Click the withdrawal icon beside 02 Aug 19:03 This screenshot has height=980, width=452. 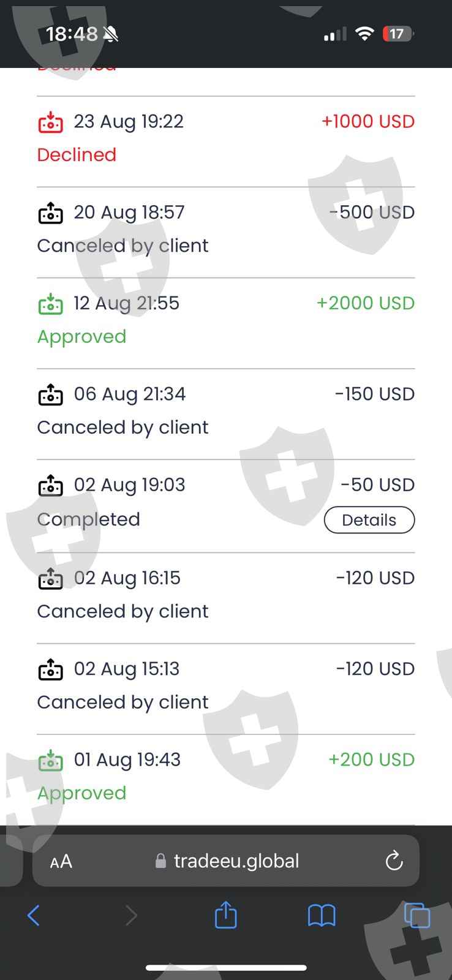pos(50,485)
